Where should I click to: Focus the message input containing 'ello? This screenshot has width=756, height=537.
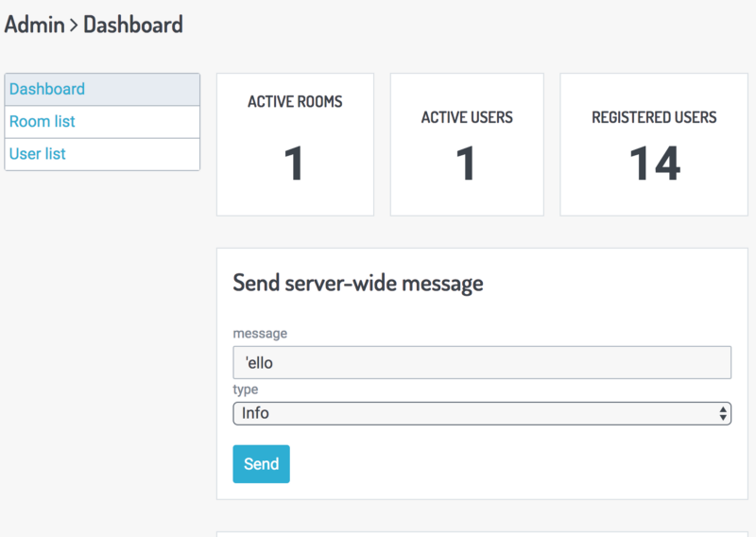482,362
